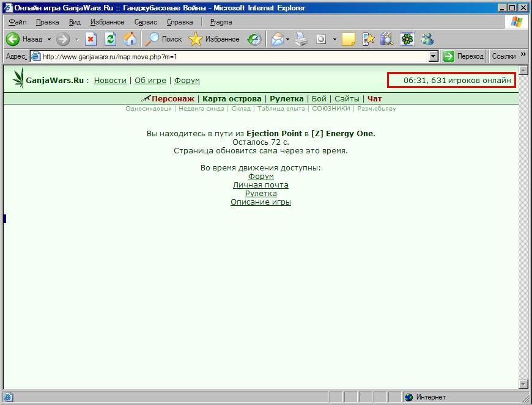This screenshot has width=532, height=405.
Task: Open the Вид menu
Action: (75, 22)
